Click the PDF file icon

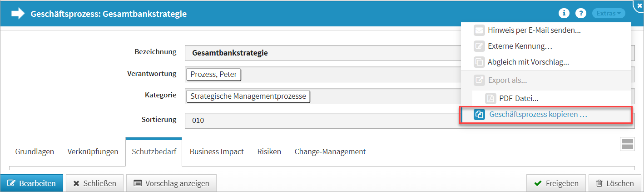click(x=490, y=98)
